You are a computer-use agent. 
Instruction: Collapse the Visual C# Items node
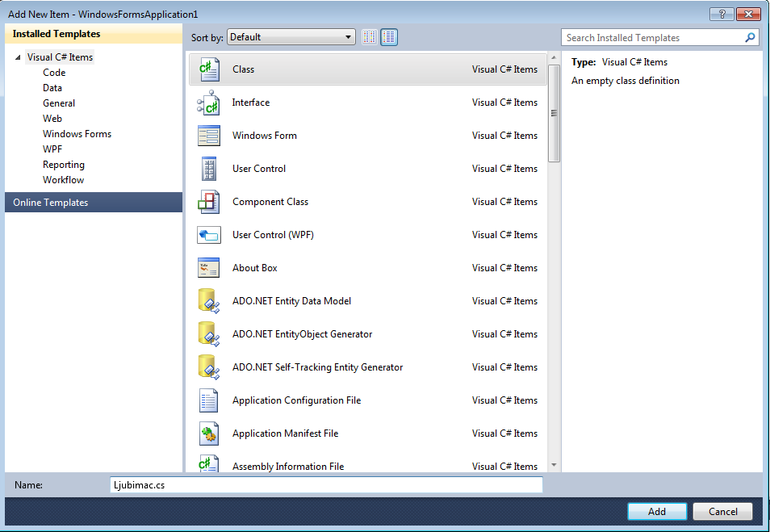[x=18, y=57]
